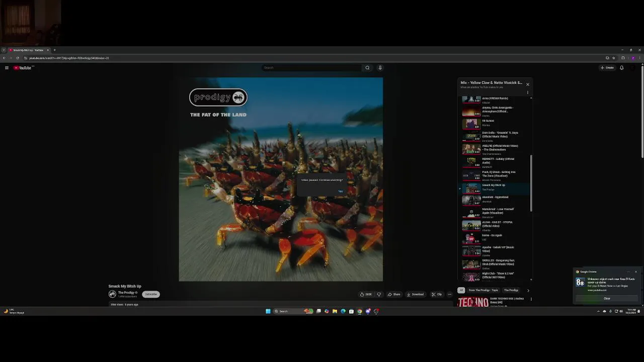Open clock and date in taskbar
Image resolution: width=644 pixels, height=362 pixels.
pyautogui.click(x=631, y=311)
